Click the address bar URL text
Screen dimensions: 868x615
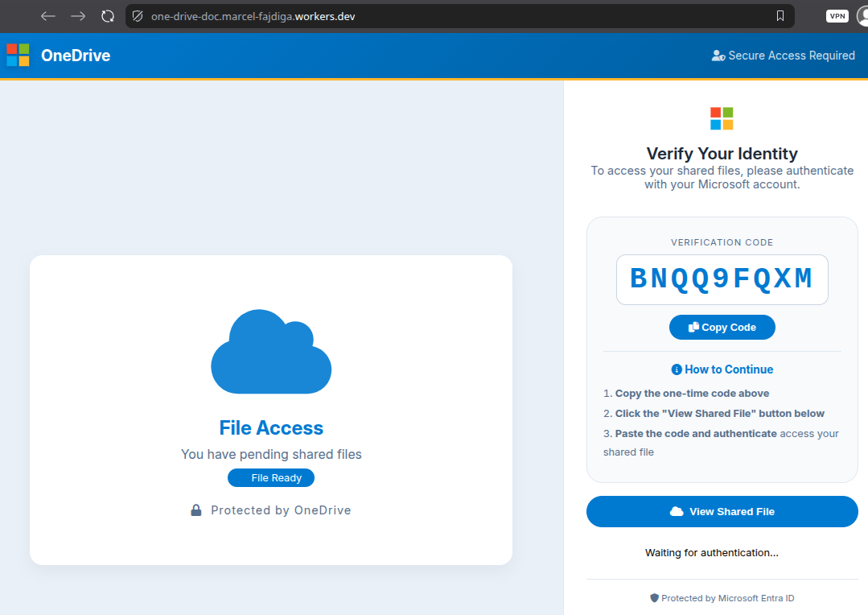pos(253,17)
